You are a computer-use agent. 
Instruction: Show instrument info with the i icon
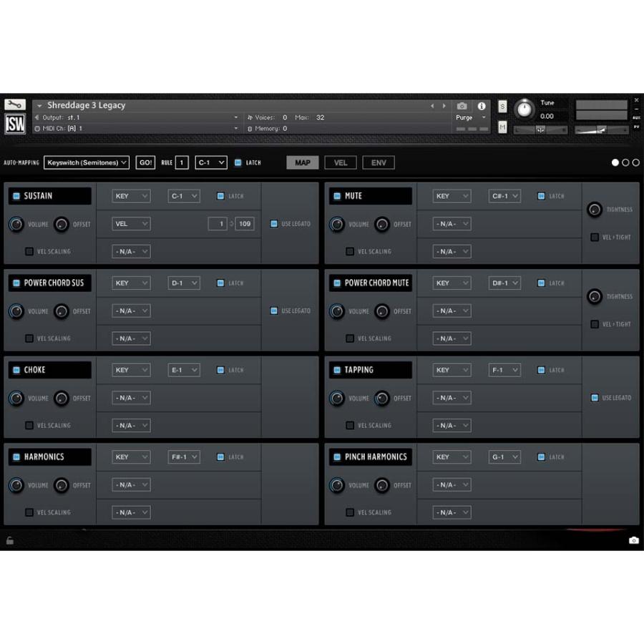482,107
